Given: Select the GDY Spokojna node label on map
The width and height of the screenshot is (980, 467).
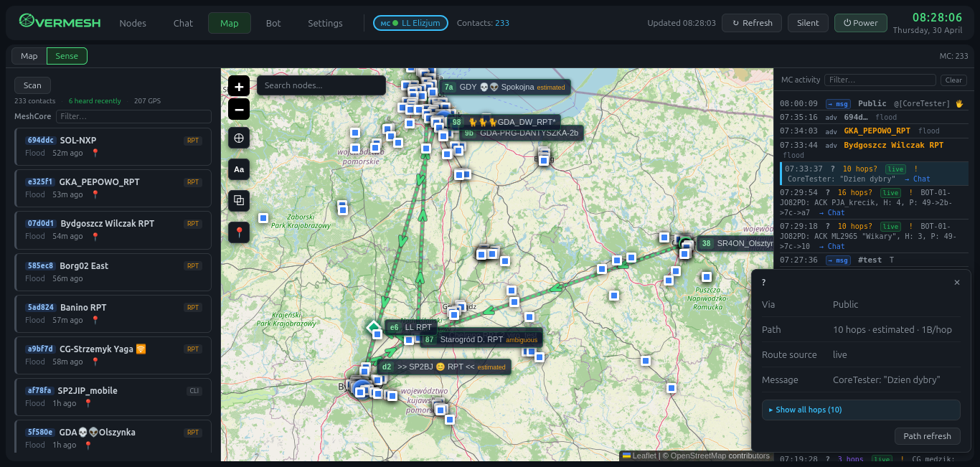Looking at the screenshot, I should (x=505, y=88).
